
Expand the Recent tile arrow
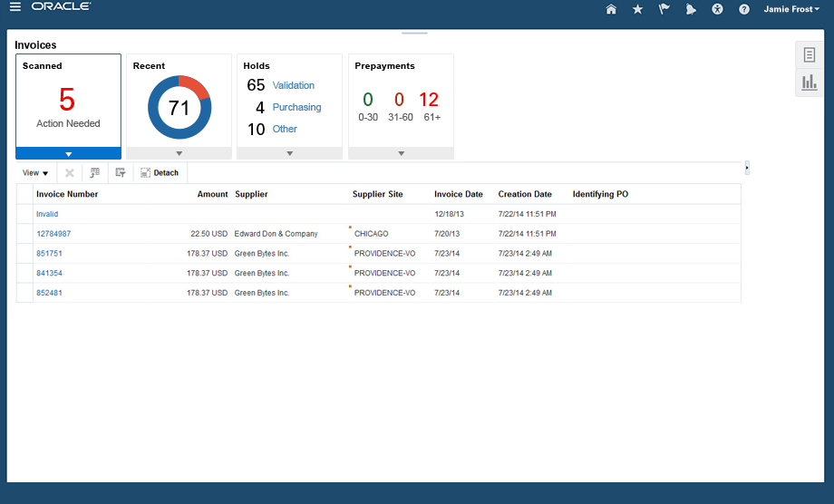pos(179,153)
